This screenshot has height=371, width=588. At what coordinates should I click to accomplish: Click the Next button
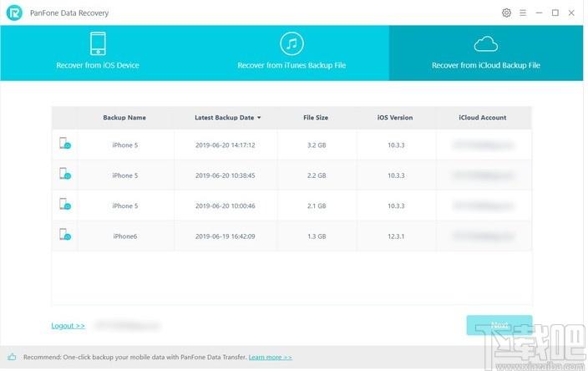[x=499, y=325]
